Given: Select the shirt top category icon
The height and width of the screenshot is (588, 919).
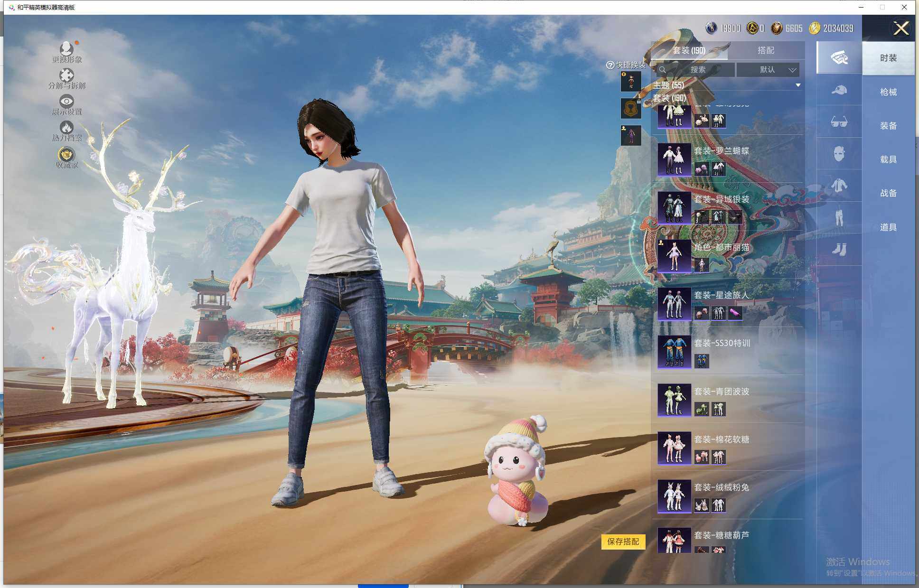Looking at the screenshot, I should tap(839, 186).
